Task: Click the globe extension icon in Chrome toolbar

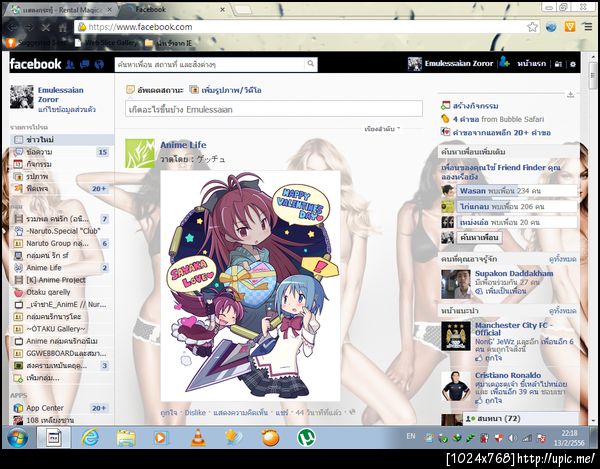Action: pos(551,27)
